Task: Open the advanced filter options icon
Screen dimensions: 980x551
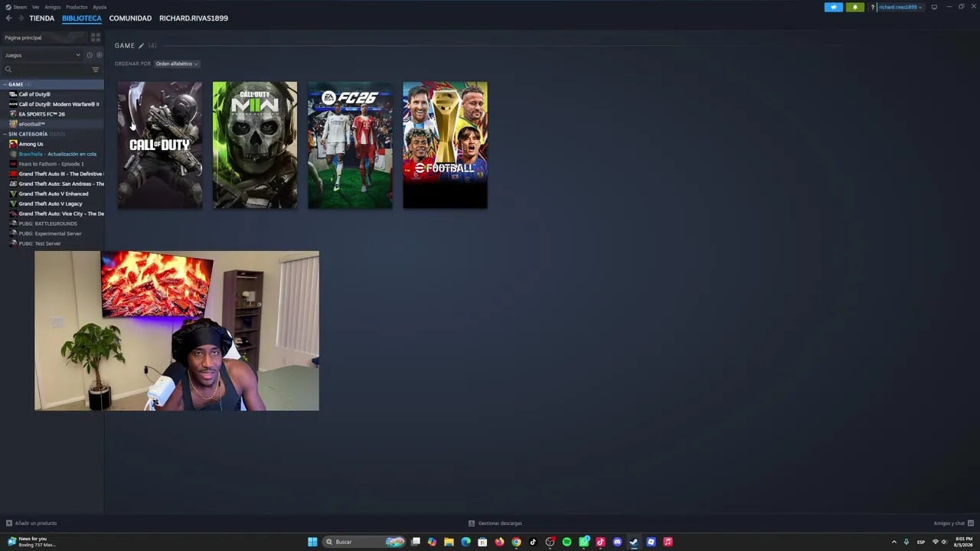Action: tap(96, 70)
